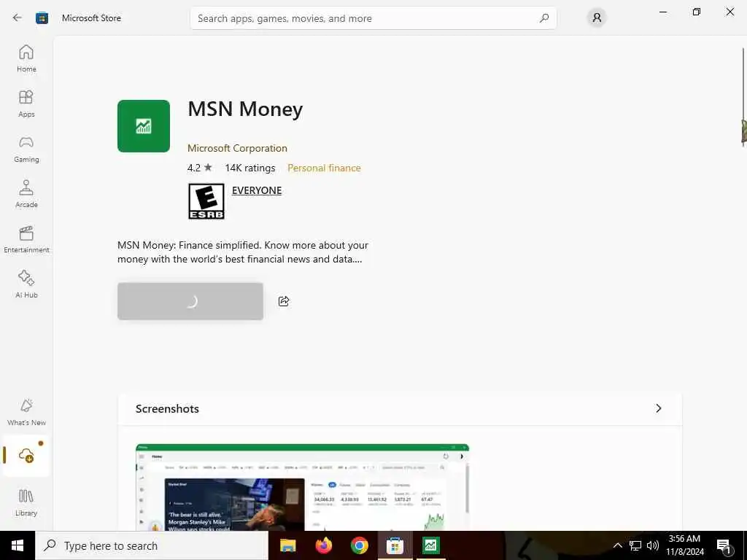This screenshot has height=560, width=747.
Task: Click the MSN Money description text
Action: coord(243,252)
